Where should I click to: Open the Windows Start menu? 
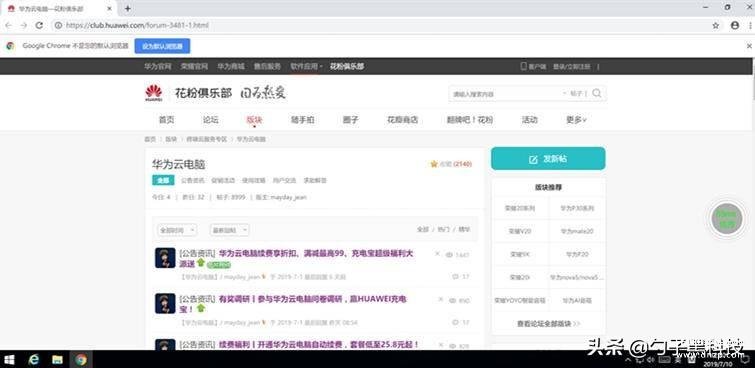(9, 359)
